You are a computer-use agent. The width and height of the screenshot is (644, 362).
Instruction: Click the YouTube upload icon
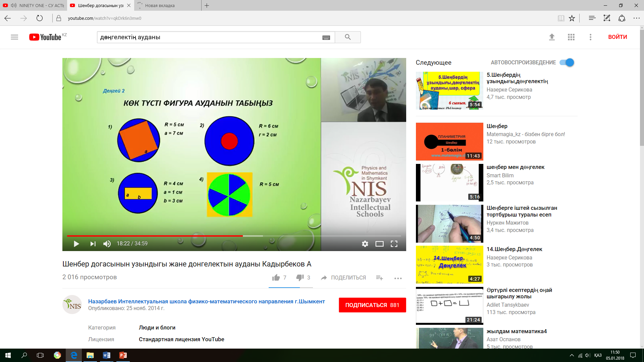pos(552,37)
